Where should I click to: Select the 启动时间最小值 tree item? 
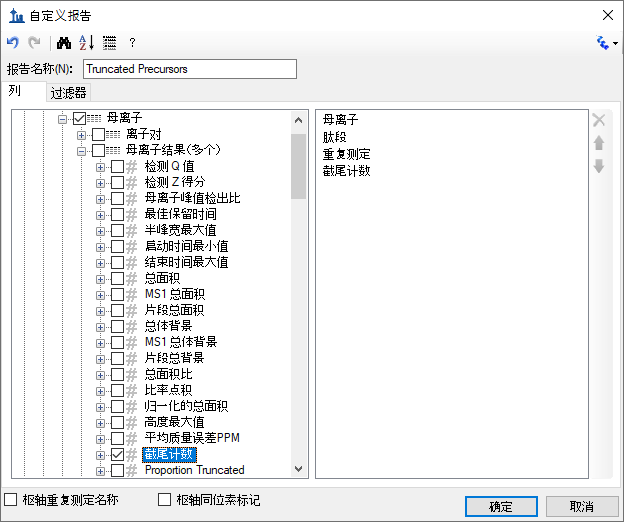(186, 246)
